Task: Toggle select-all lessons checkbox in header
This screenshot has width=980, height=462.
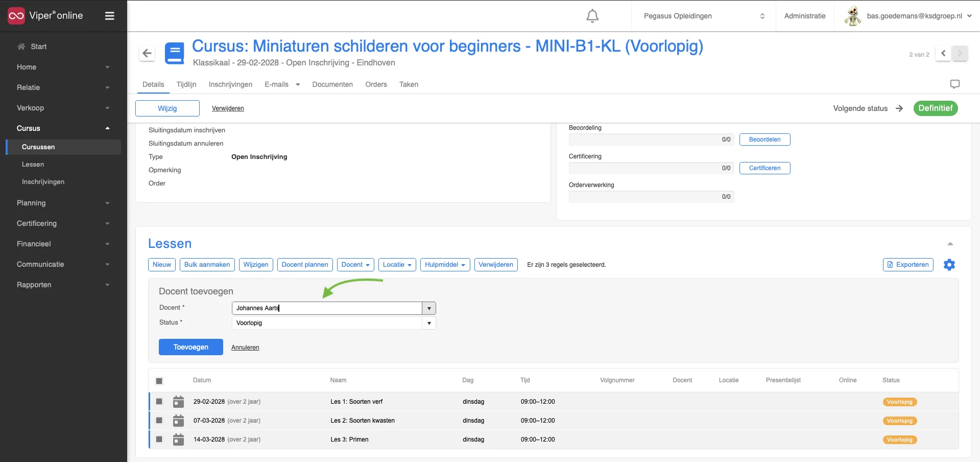Action: click(x=159, y=381)
